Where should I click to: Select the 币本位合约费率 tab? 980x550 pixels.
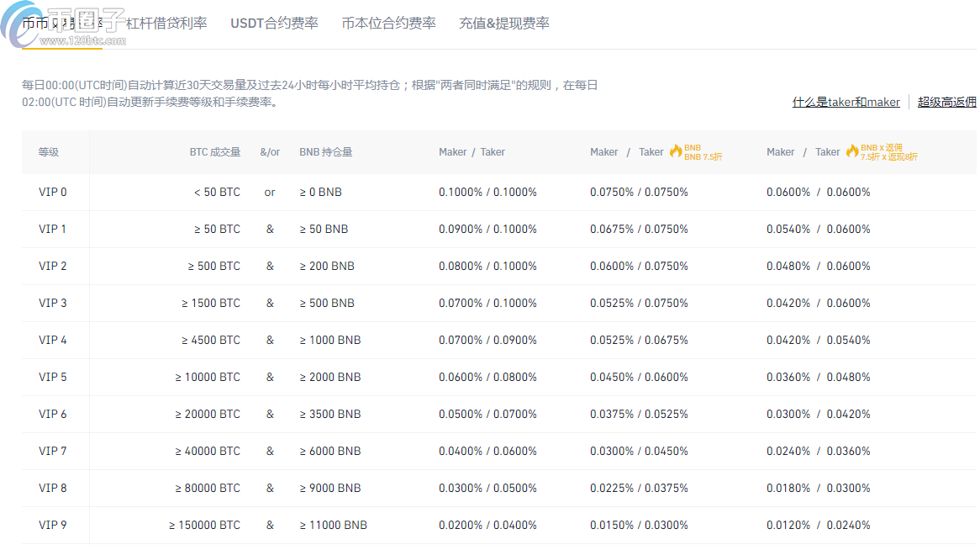tap(388, 24)
